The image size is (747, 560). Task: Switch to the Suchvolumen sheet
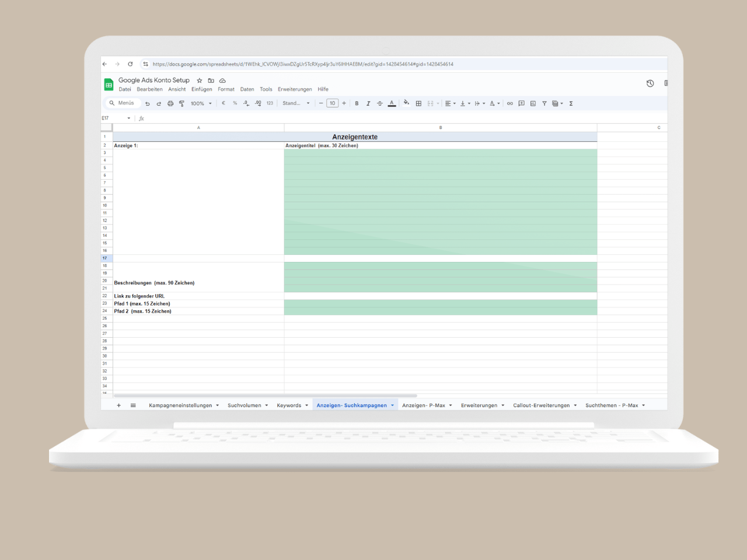point(245,405)
